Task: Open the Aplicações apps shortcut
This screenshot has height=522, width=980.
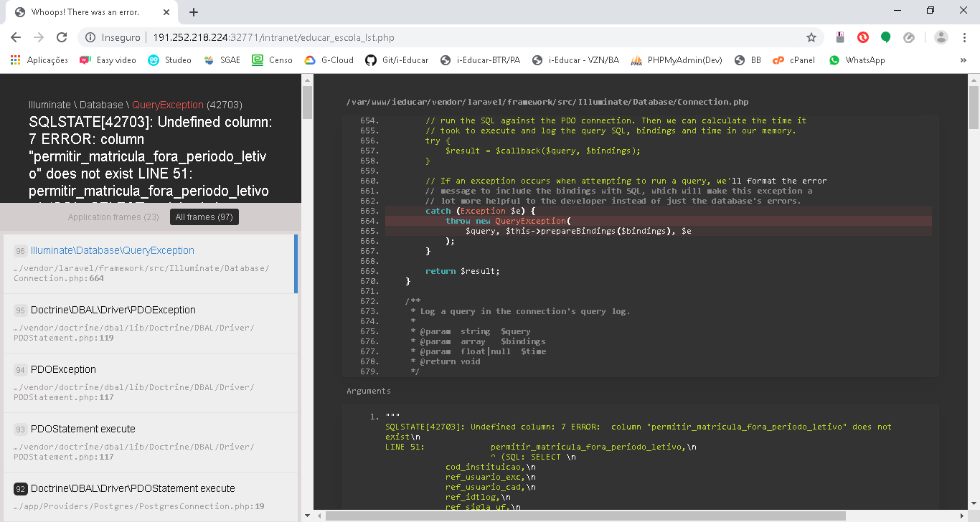Action: [39, 60]
